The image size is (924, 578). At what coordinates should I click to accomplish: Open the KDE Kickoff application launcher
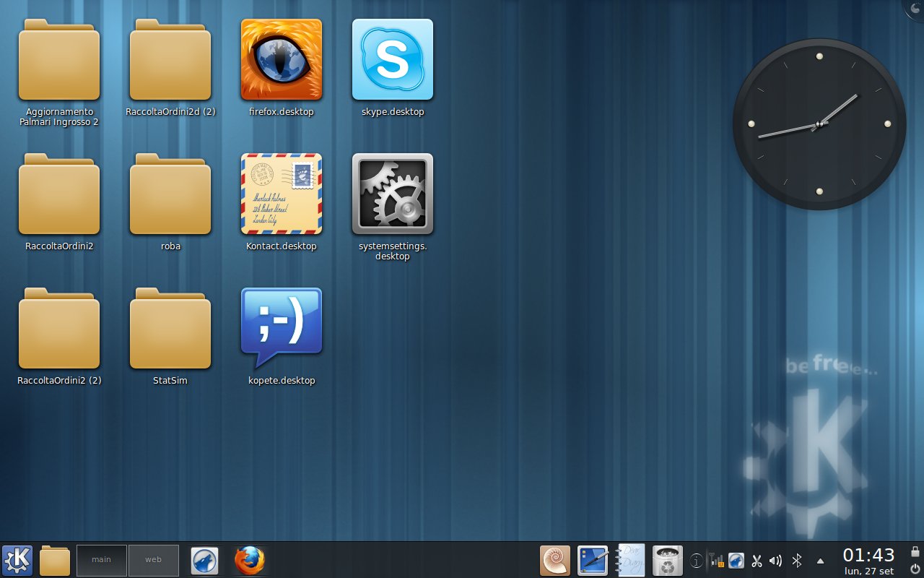[17, 560]
